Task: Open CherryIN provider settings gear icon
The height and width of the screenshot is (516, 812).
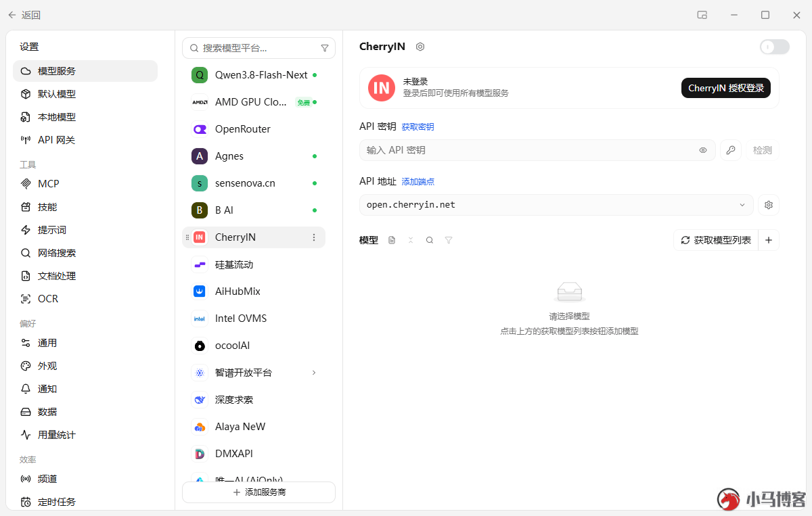Action: (420, 47)
